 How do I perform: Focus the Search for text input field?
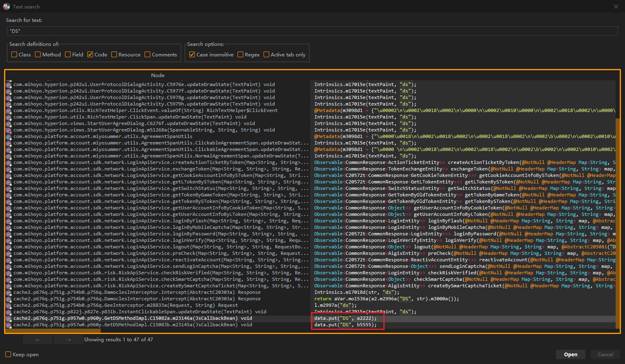[x=312, y=31]
